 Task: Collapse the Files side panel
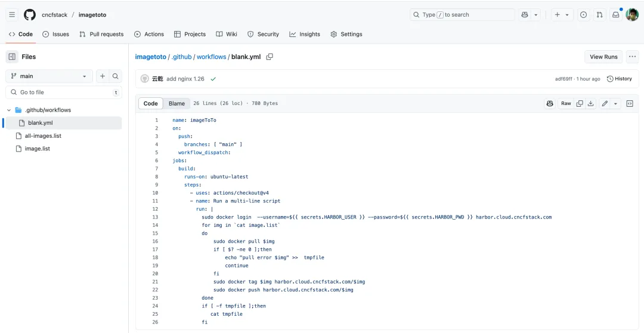click(x=12, y=57)
